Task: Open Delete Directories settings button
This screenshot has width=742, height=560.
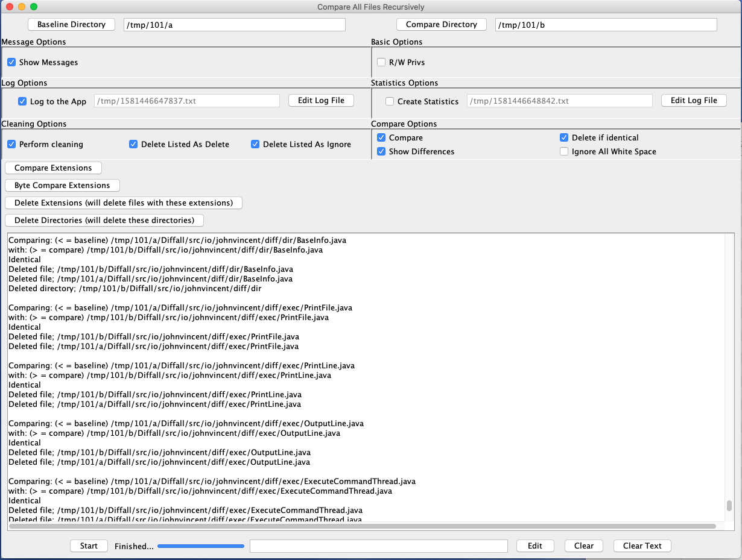Action: 104,221
